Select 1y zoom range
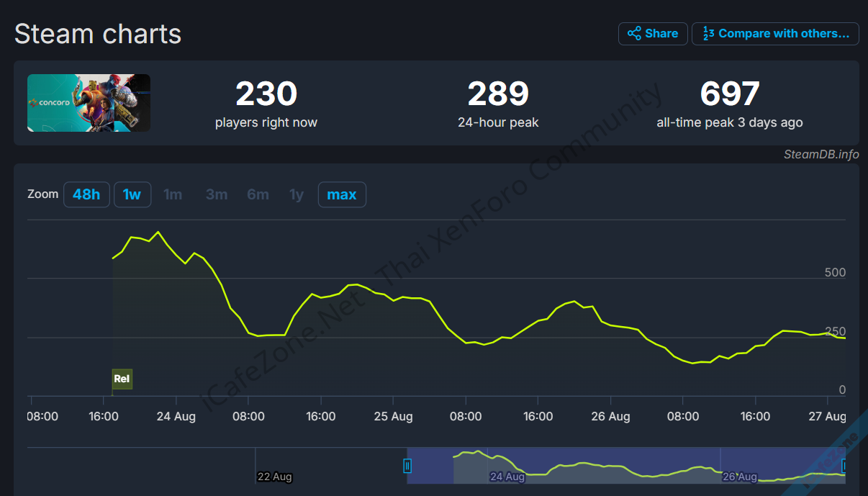Screen dimensions: 868x496 point(297,194)
